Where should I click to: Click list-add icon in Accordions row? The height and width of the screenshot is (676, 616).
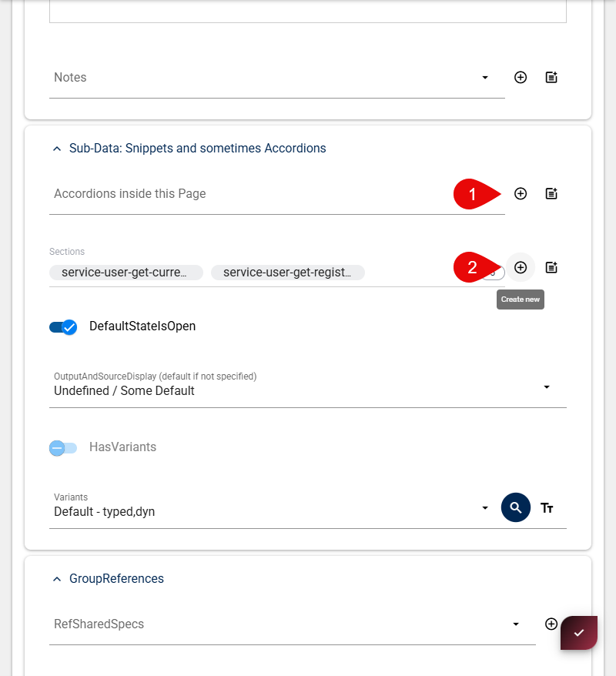[551, 194]
